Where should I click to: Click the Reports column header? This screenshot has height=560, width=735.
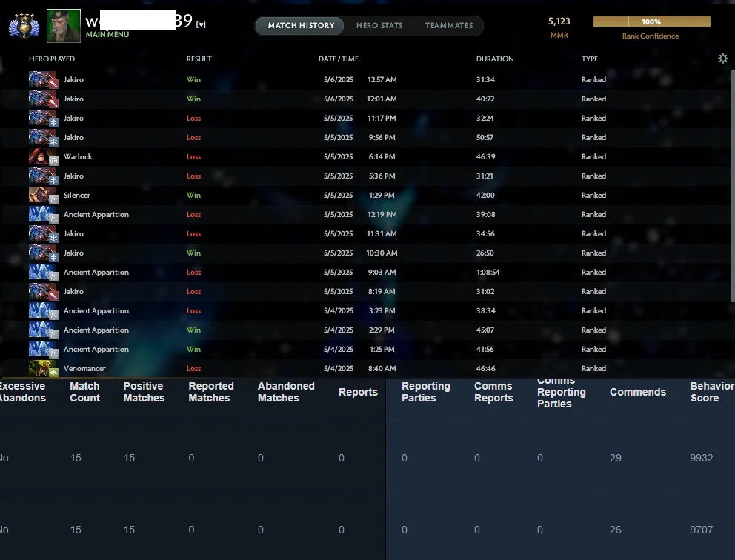click(x=358, y=392)
